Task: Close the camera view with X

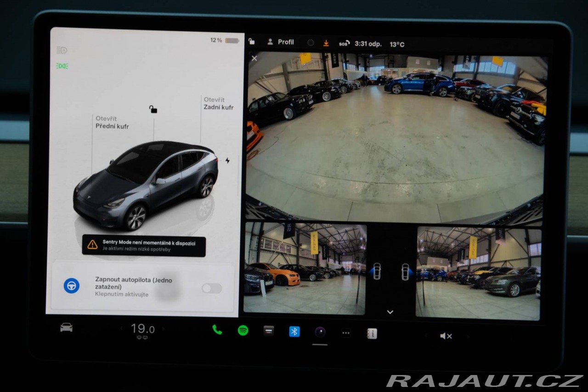Action: (254, 58)
